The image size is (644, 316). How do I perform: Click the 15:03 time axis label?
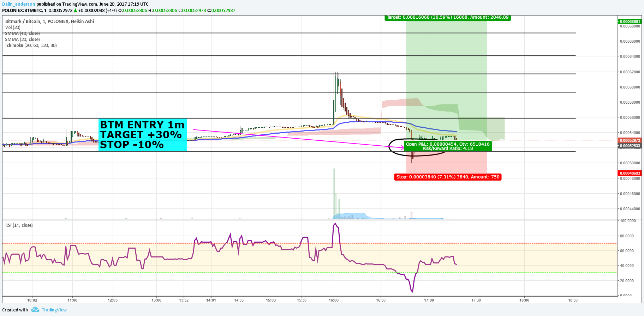pyautogui.click(x=271, y=300)
